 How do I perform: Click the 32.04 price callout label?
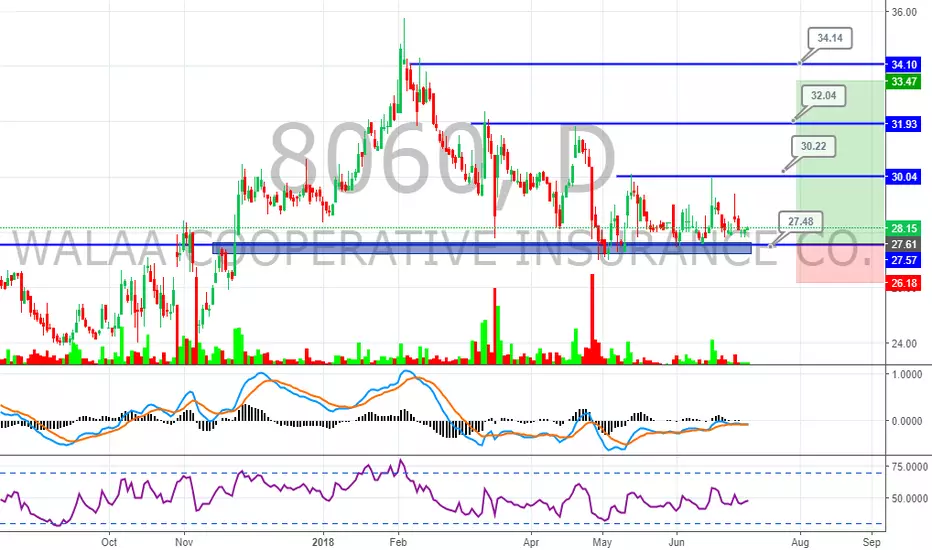coord(823,95)
